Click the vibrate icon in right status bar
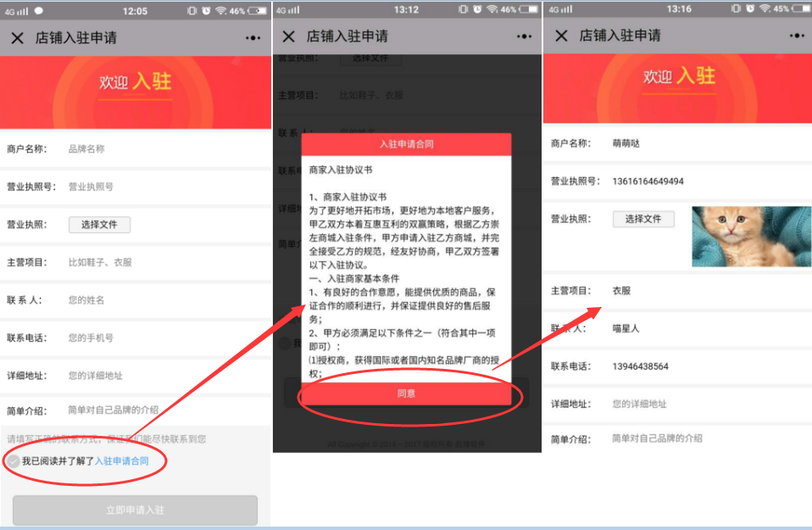 (x=736, y=8)
